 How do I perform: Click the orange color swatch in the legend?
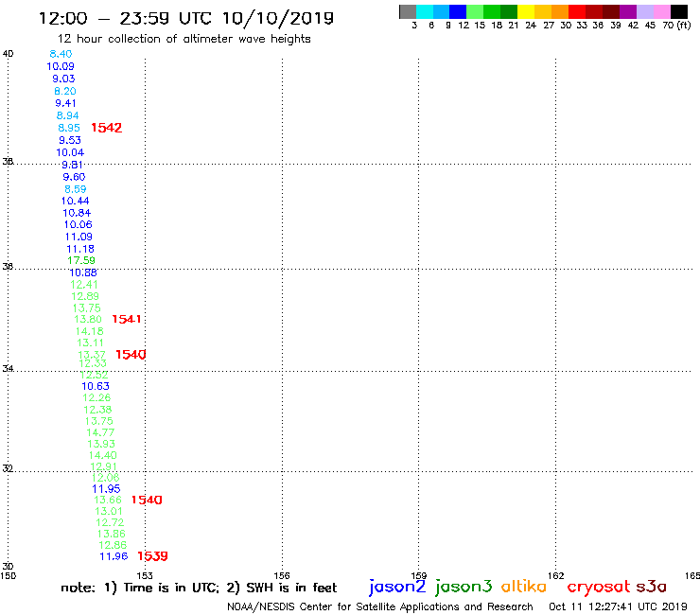pos(560,11)
